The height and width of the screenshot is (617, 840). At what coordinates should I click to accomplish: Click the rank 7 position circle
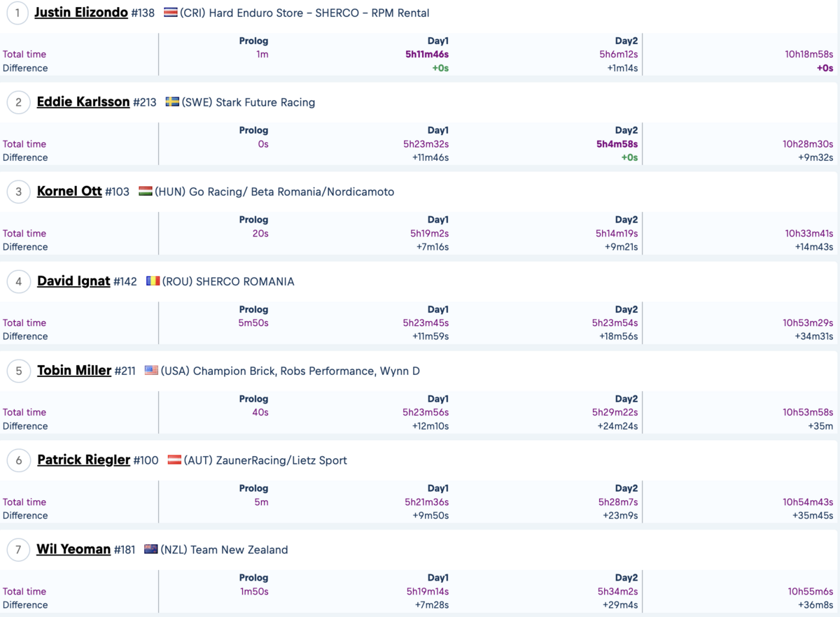(x=19, y=550)
